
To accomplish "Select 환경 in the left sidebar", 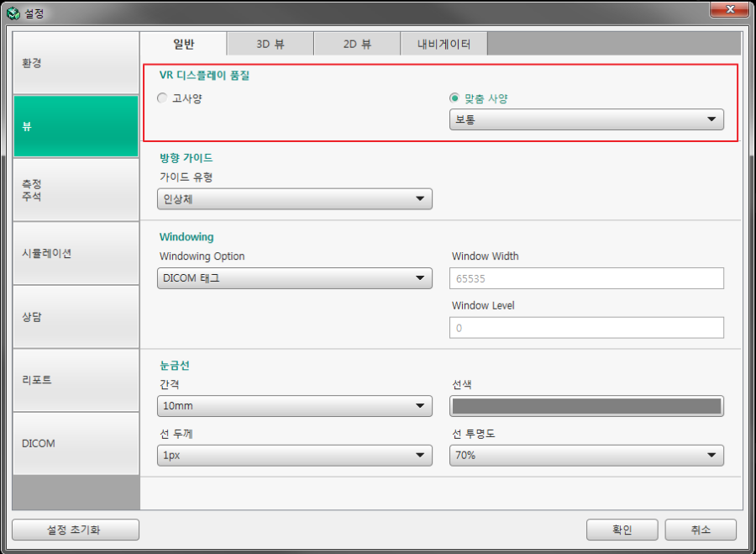I will [76, 63].
